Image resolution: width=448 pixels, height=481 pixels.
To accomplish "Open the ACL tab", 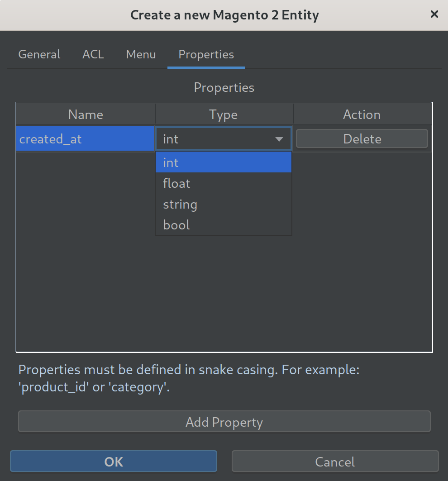I will 93,55.
